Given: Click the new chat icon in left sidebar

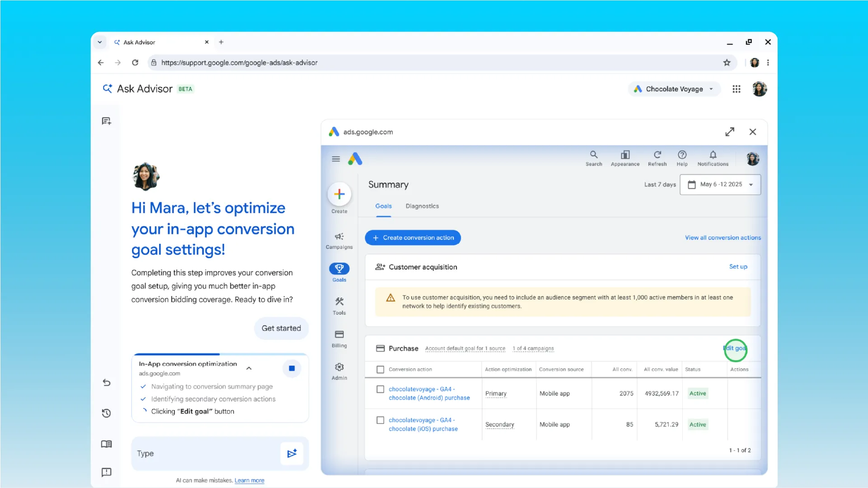Looking at the screenshot, I should pyautogui.click(x=107, y=121).
